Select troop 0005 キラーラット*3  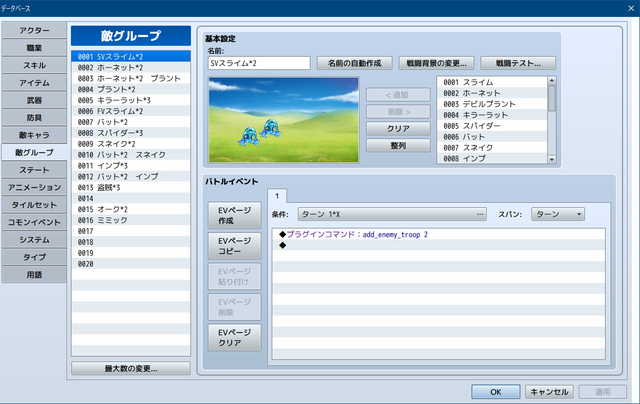(131, 100)
